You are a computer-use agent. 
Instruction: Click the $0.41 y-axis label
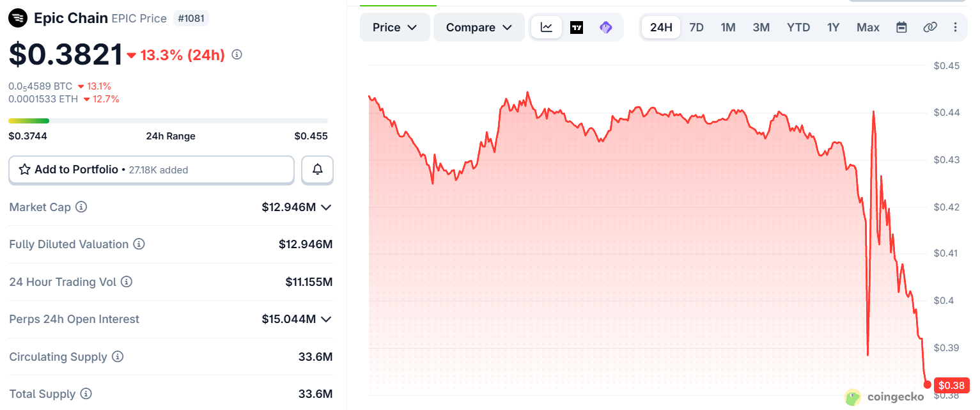(x=947, y=253)
